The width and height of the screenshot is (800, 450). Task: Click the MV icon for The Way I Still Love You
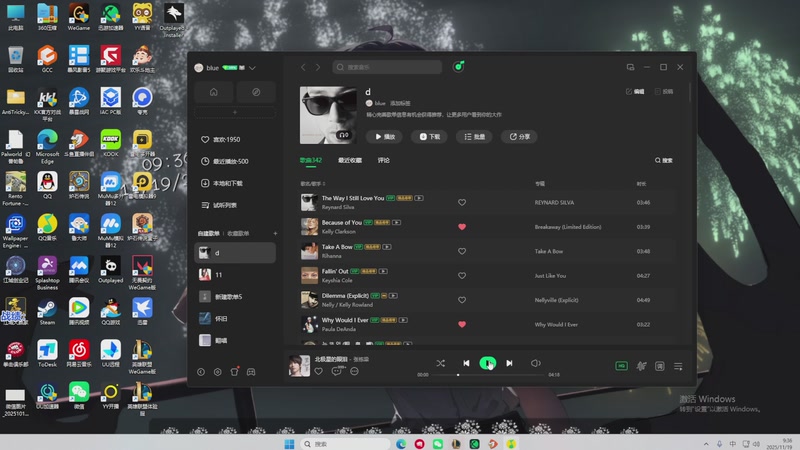coord(419,198)
